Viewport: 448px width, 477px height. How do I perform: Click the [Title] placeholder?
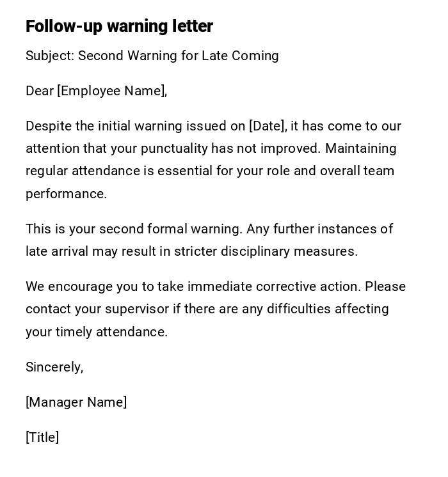point(42,437)
